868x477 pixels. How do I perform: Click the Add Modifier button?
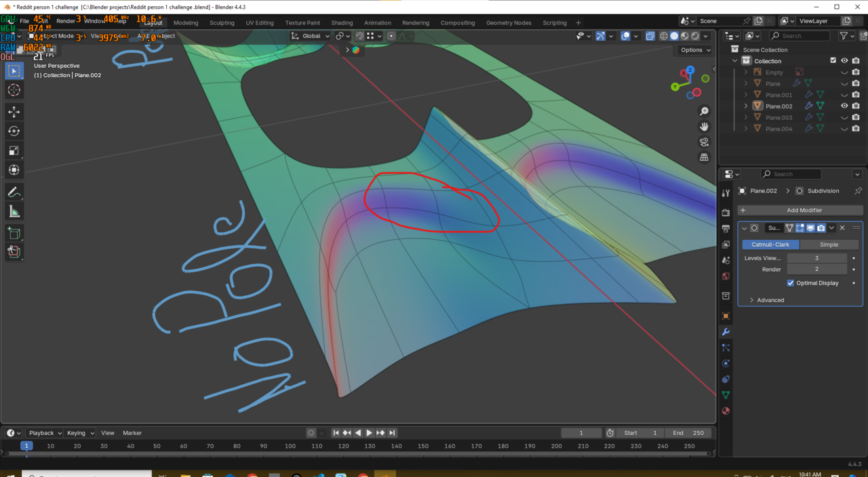800,210
